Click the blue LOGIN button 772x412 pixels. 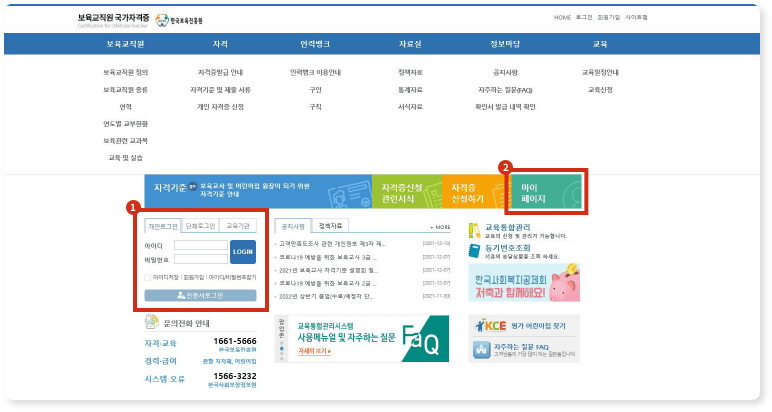point(243,252)
